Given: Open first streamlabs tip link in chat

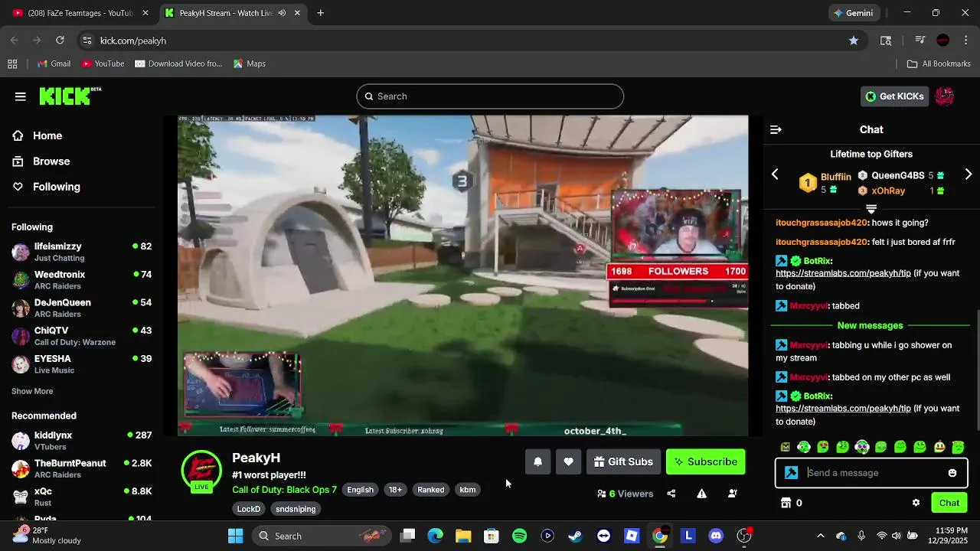Looking at the screenshot, I should [x=843, y=273].
